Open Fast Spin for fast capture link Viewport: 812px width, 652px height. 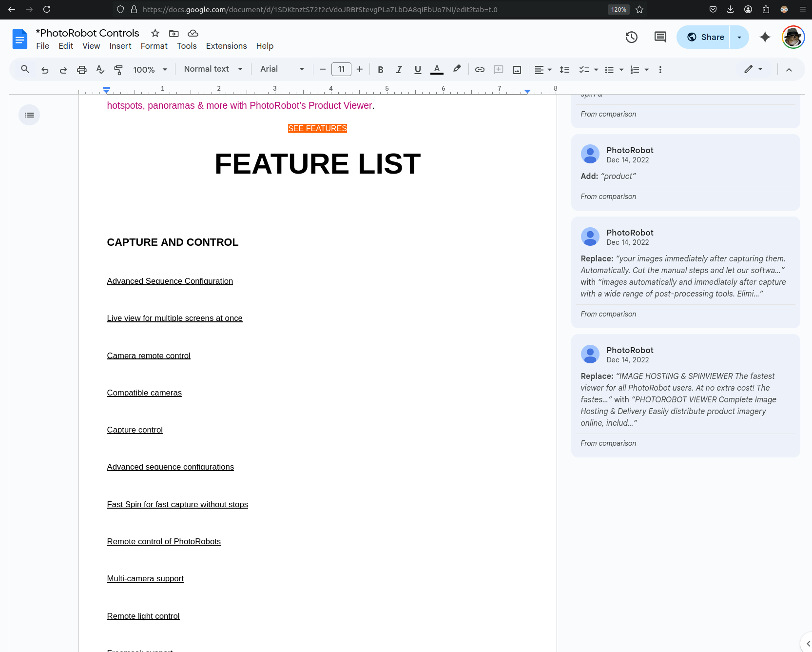177,504
